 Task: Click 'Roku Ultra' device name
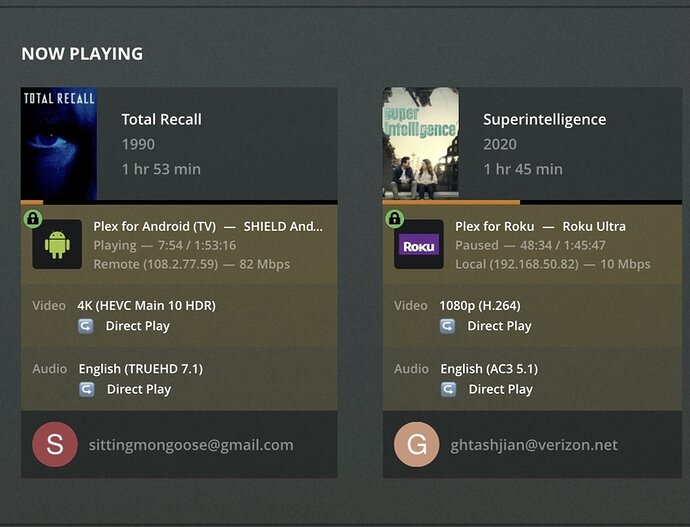[594, 227]
